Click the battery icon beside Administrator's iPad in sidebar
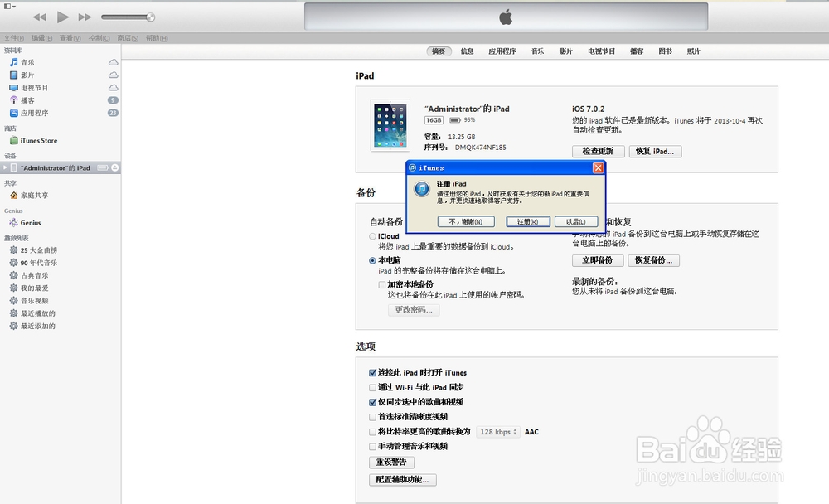Viewport: 829px width, 504px height. point(103,167)
